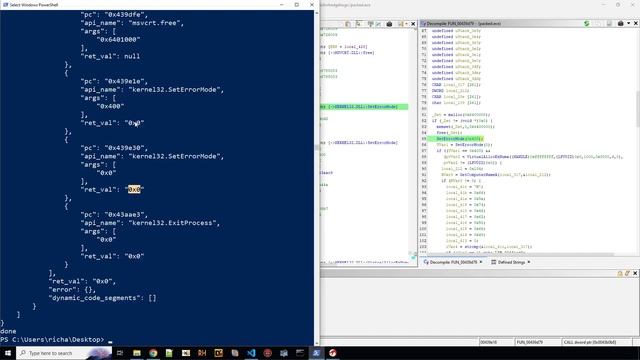The width and height of the screenshot is (640, 360).
Task: Open Google Chrome from the taskbar
Action: coord(153,353)
